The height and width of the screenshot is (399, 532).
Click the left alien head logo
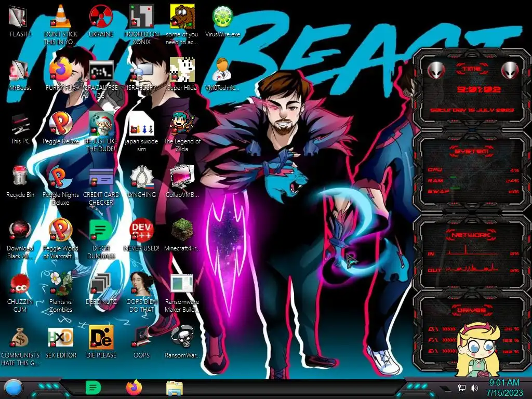(x=436, y=71)
